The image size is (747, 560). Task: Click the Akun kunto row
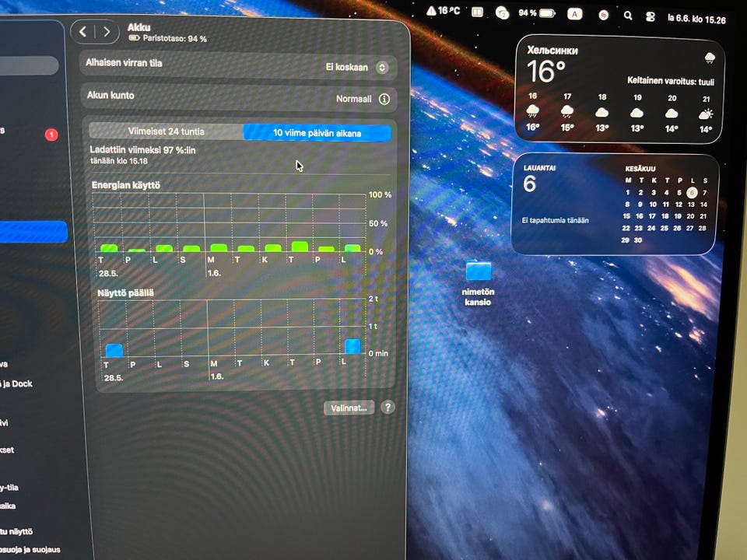point(238,97)
